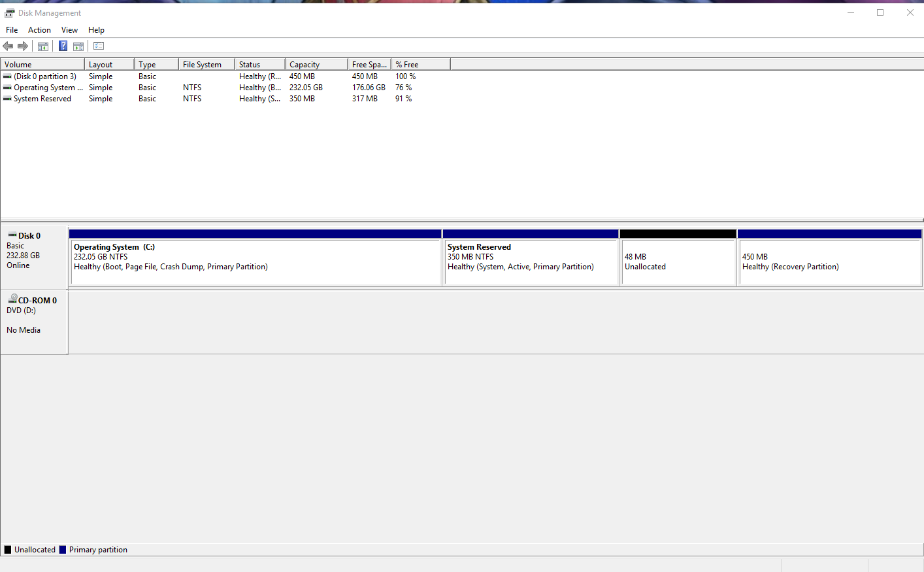Select the System Reserved 350 MB partition block

tap(531, 258)
